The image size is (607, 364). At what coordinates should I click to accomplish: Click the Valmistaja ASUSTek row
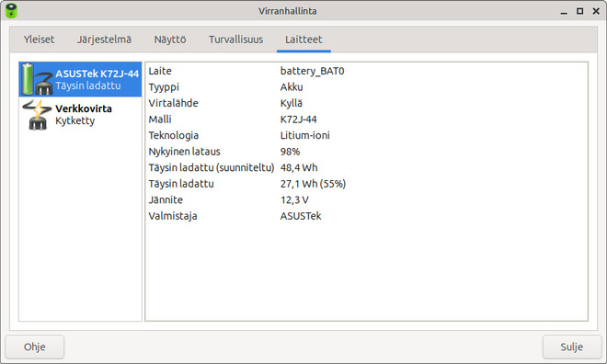(x=366, y=216)
